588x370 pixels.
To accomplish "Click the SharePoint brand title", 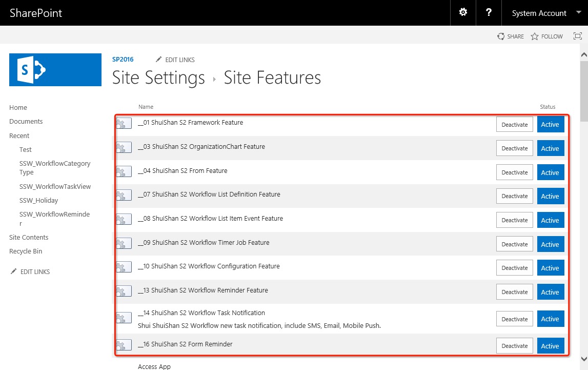I will pos(36,13).
